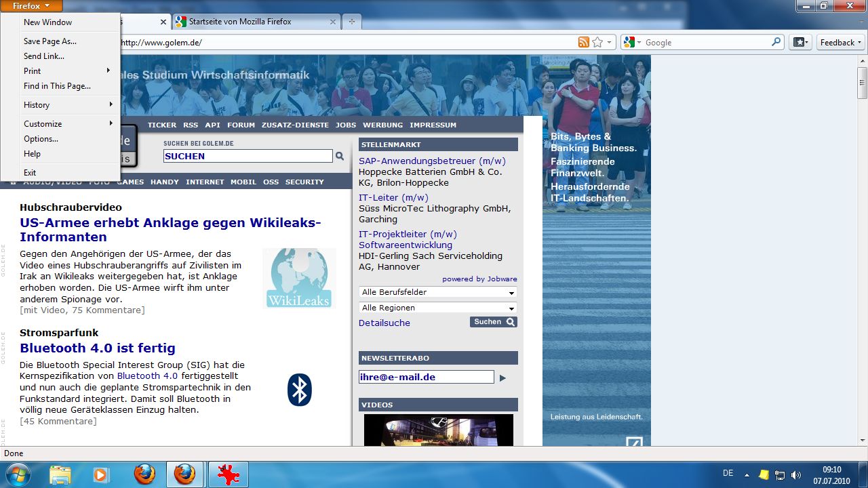
Task: Open the Alle Berufsfelder dropdown
Action: [437, 292]
